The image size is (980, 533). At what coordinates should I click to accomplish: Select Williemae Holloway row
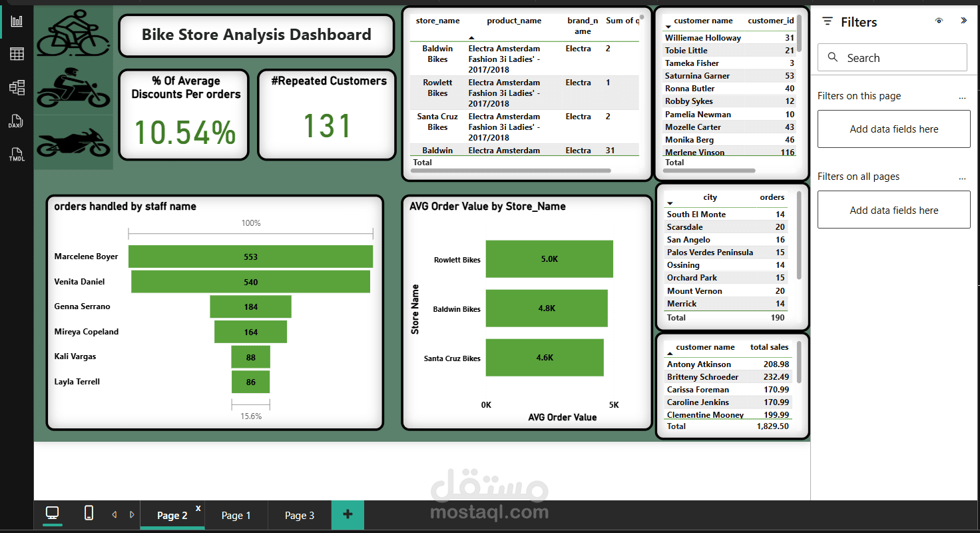point(730,38)
